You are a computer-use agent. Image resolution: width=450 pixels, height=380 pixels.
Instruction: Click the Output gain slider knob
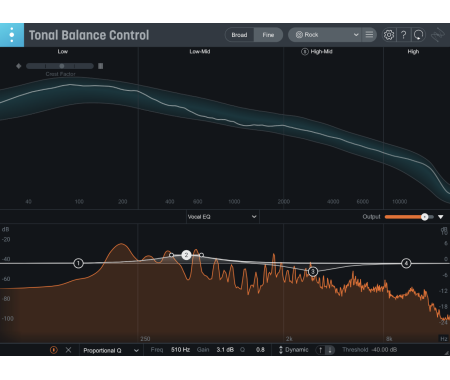pyautogui.click(x=424, y=217)
